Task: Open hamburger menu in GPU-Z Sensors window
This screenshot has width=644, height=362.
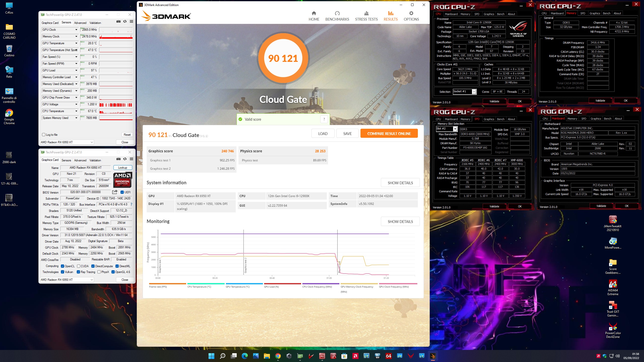Action: (131, 22)
